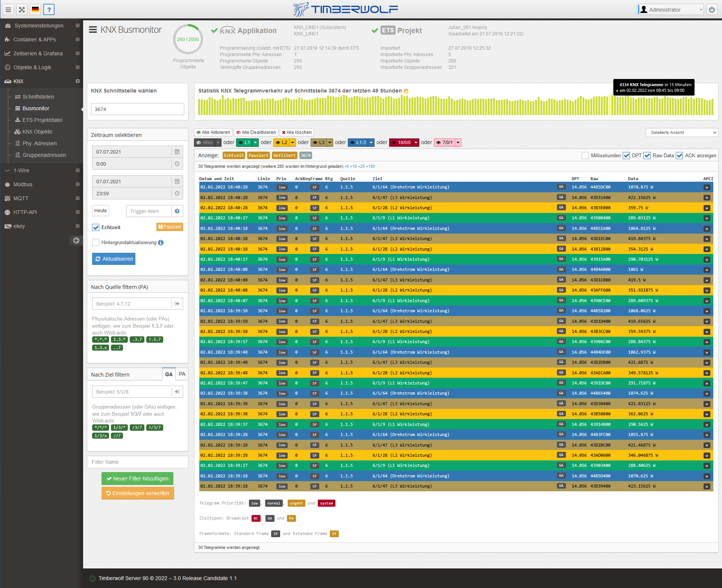Screen dimensions: 722x588
Task: Show info for Hintergrundaktualisierung
Action: click(x=161, y=243)
